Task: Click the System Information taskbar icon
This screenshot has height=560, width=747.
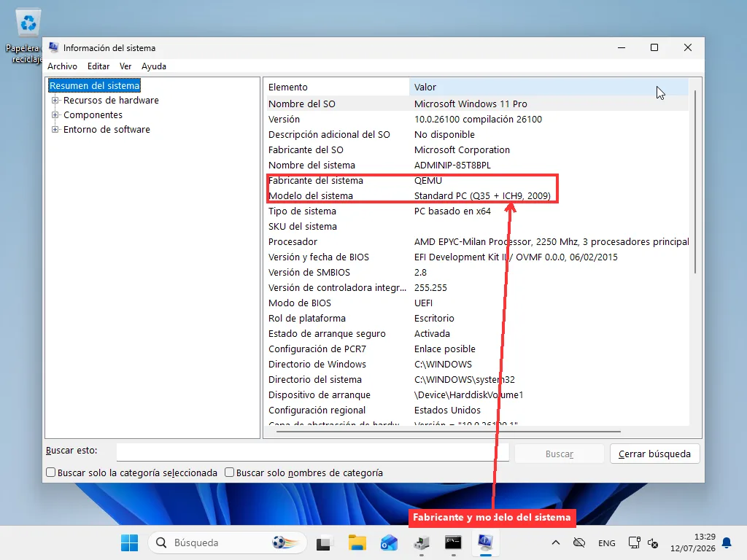Action: 485,542
